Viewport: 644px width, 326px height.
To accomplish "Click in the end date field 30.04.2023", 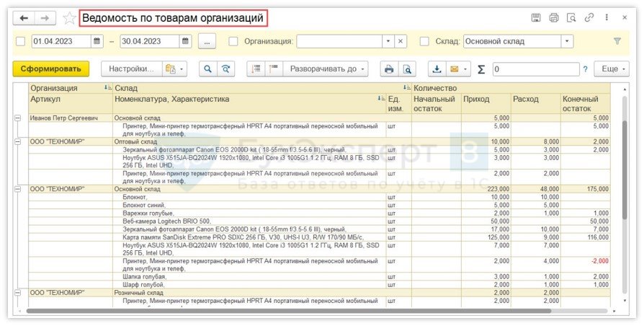I will [x=150, y=41].
